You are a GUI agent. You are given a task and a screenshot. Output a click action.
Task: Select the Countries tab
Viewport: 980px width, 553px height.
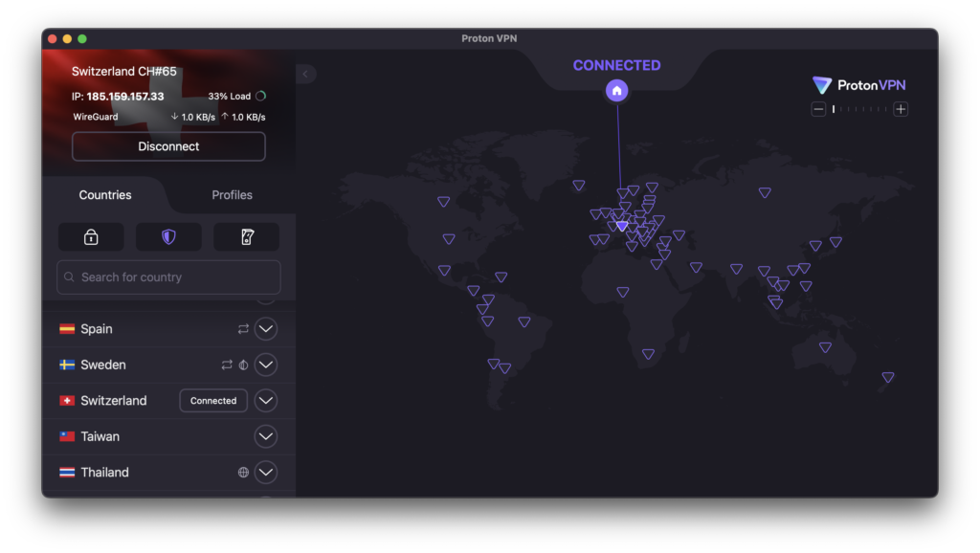point(105,195)
